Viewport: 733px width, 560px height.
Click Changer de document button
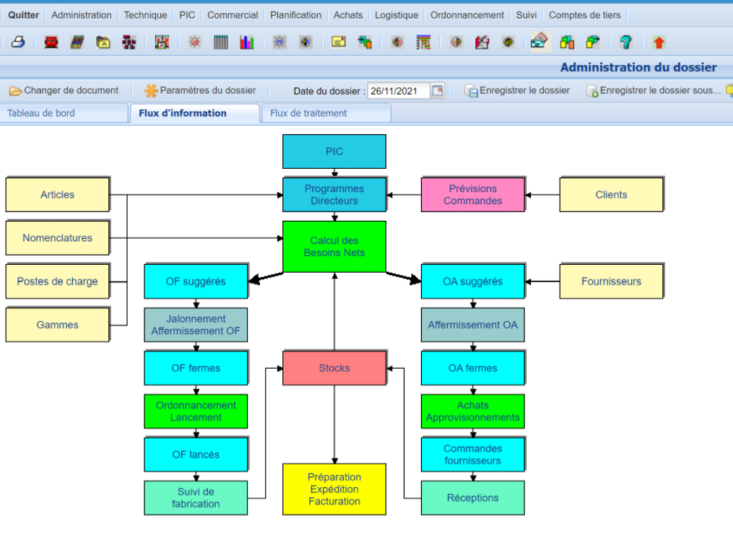pos(64,91)
